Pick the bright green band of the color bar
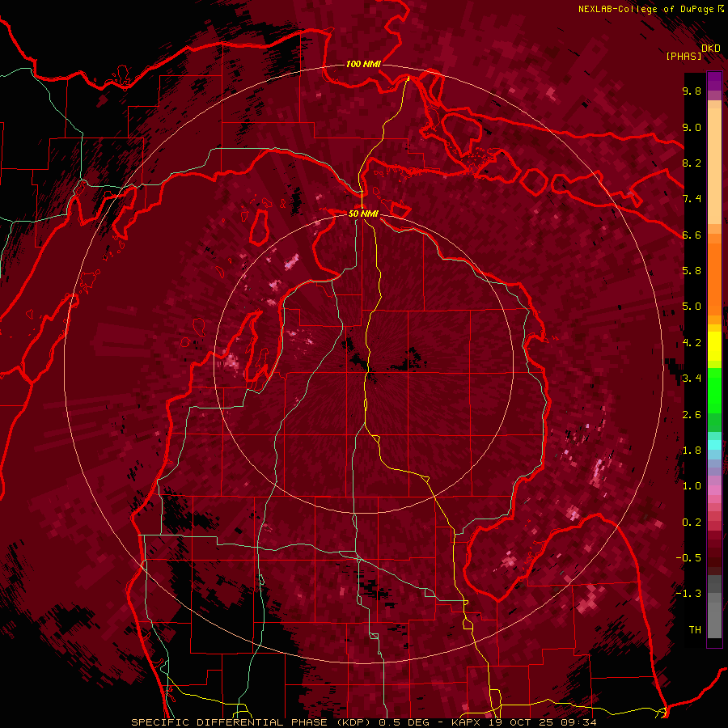The height and width of the screenshot is (728, 728). tap(714, 391)
